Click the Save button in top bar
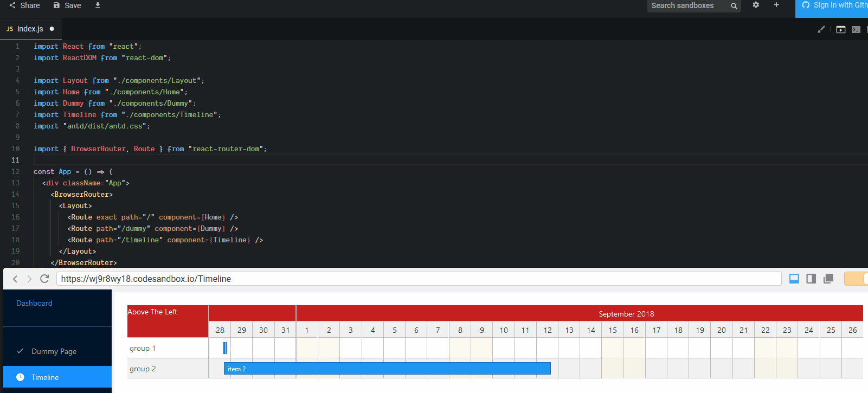The image size is (868, 393). point(67,5)
